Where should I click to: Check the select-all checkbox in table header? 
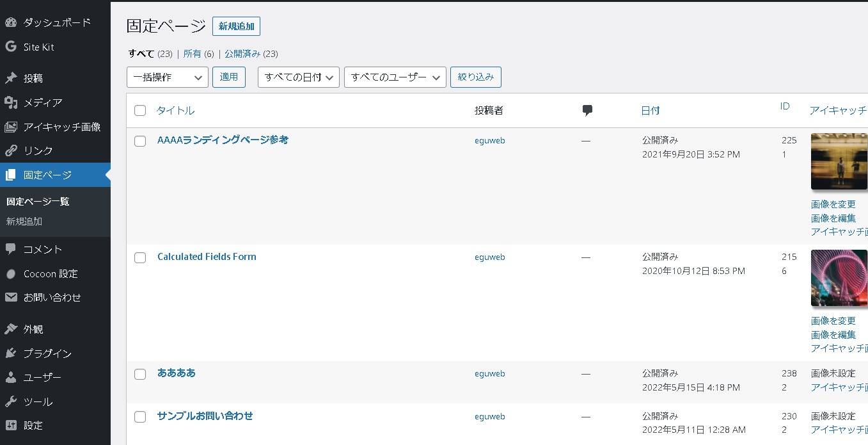pos(140,111)
